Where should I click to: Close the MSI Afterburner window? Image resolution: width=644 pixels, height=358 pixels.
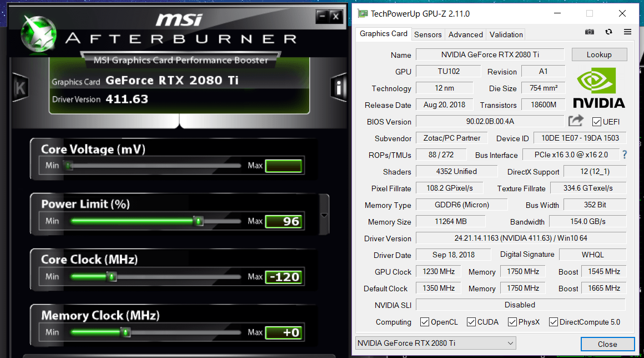click(336, 17)
